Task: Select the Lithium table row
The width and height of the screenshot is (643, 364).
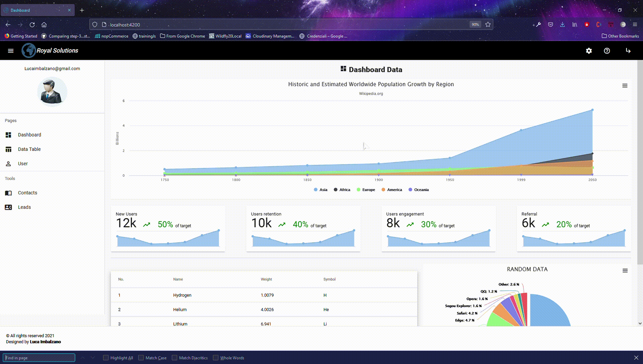Action: pos(264,322)
